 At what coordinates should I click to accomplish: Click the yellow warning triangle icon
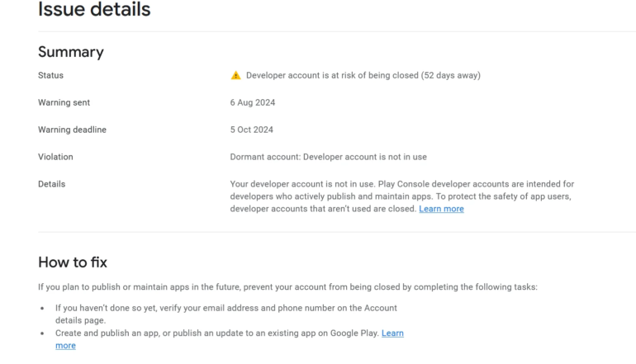coord(236,76)
